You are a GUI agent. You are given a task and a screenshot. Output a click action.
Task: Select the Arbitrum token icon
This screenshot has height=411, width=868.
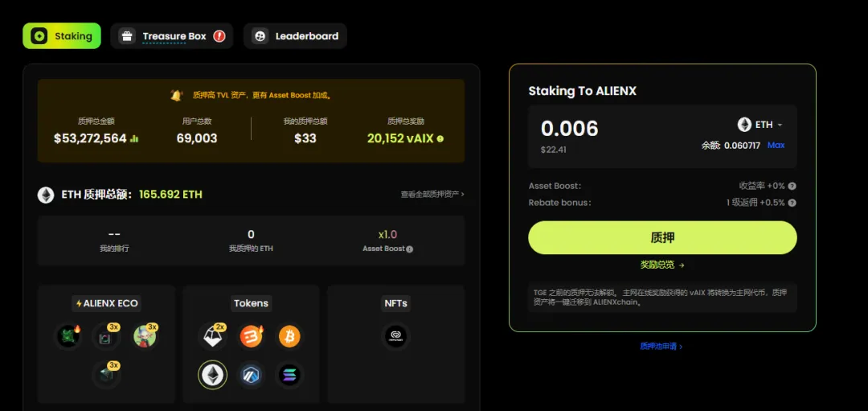click(251, 375)
